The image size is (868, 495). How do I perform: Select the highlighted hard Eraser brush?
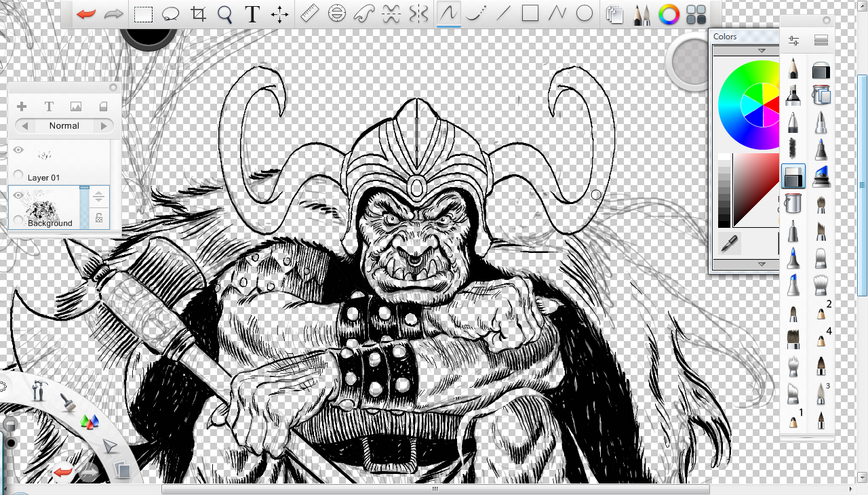click(793, 176)
